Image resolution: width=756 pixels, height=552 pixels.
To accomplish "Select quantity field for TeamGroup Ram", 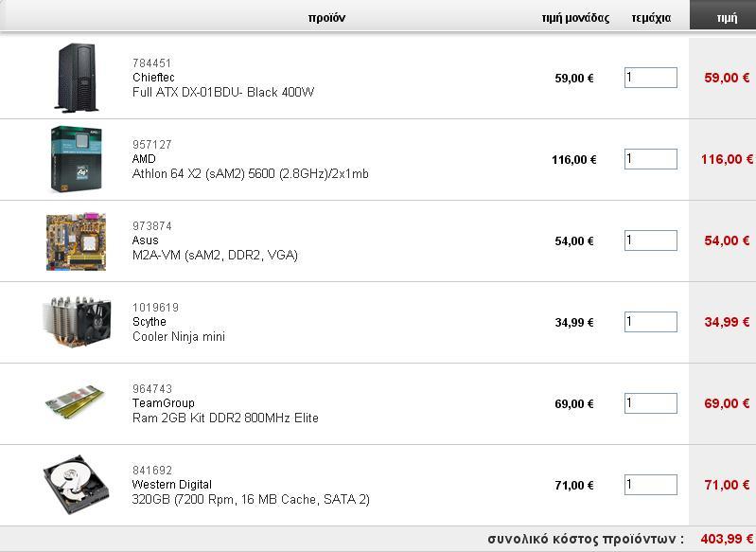I will click(x=650, y=403).
